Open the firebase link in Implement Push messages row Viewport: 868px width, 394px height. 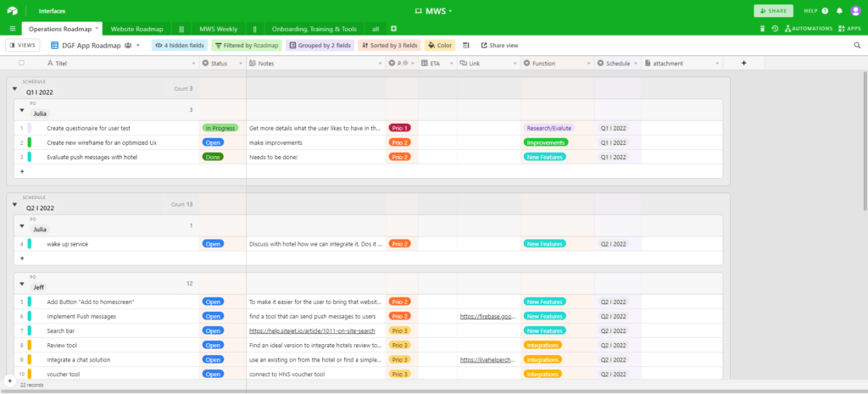[487, 316]
